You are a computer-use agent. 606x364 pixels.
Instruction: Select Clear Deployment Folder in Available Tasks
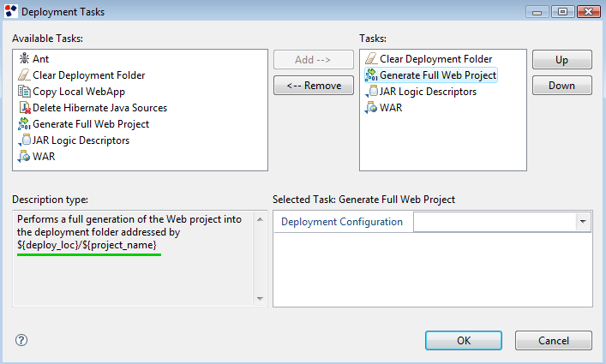coord(89,75)
